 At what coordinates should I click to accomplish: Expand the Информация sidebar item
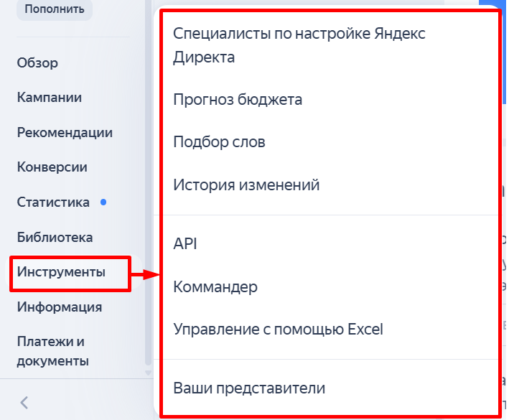click(x=59, y=307)
